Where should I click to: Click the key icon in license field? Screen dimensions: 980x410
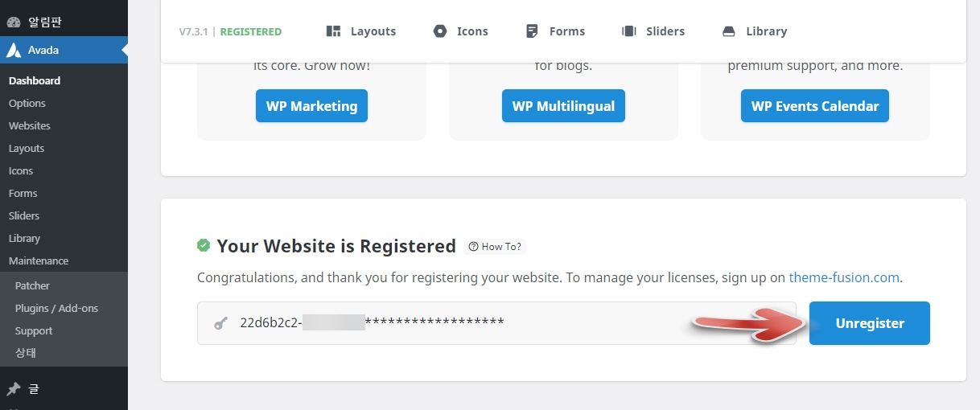[221, 323]
